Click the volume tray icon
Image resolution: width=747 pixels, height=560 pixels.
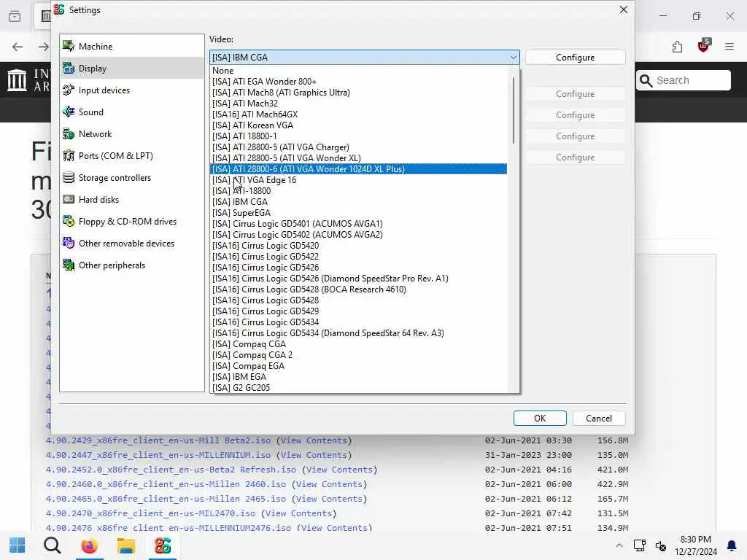[661, 545]
